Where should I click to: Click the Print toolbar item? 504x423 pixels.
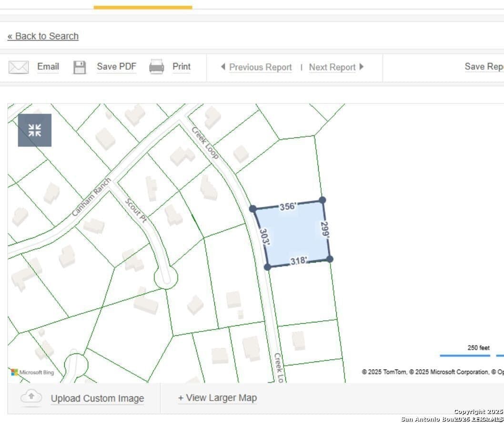(181, 67)
